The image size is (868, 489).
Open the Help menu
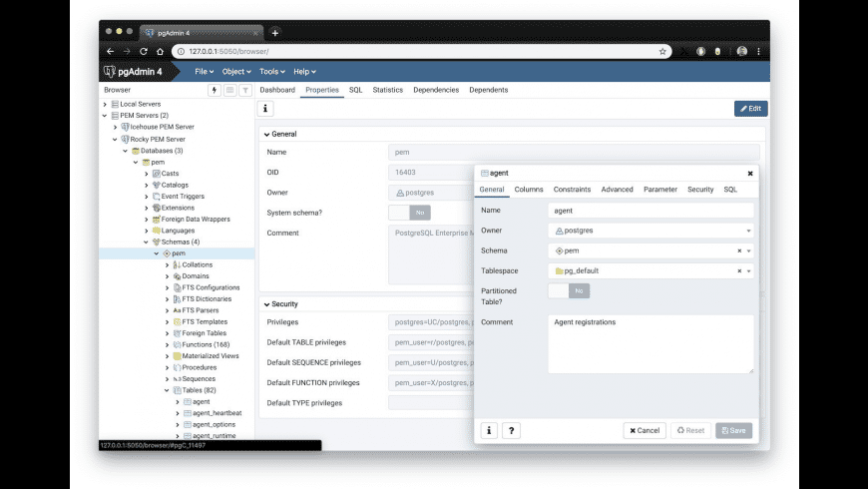point(304,72)
